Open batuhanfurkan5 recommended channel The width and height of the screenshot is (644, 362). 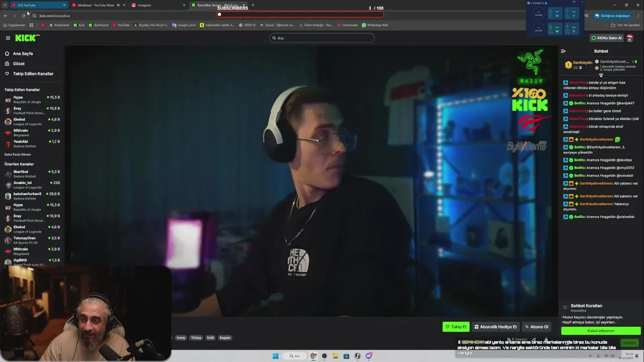click(32, 196)
